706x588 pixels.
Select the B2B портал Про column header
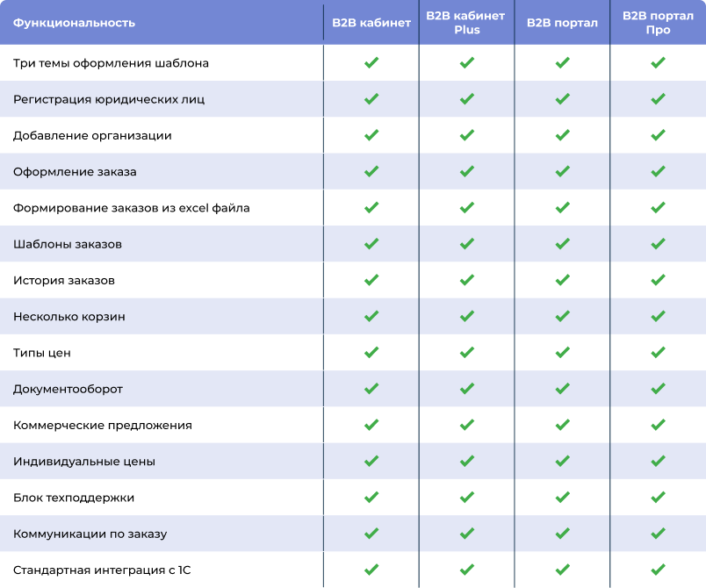[x=658, y=23]
